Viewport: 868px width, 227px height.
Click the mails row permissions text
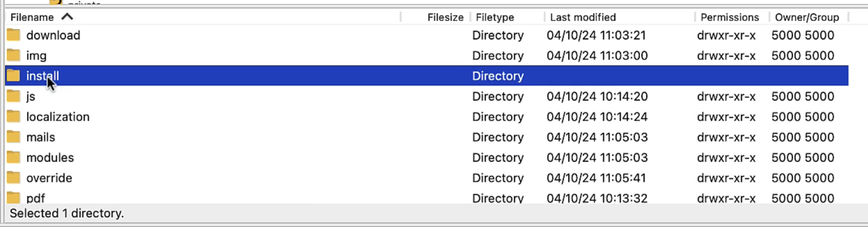726,137
